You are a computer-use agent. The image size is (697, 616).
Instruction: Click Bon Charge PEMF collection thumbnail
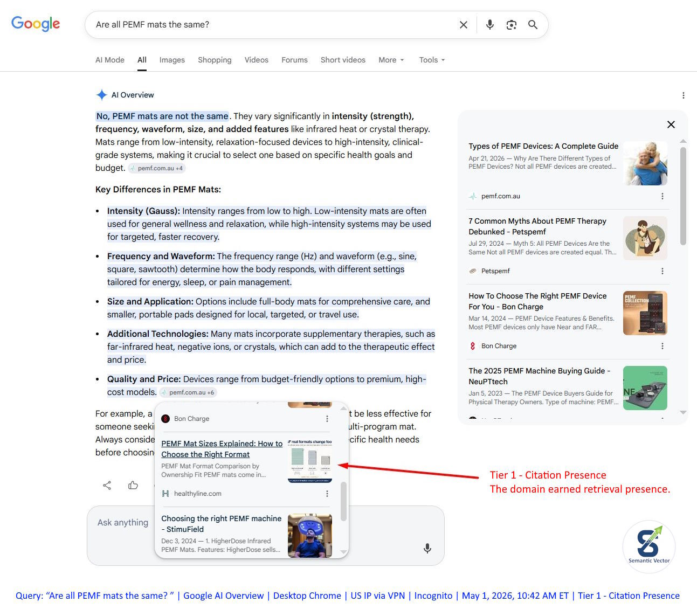(x=645, y=313)
